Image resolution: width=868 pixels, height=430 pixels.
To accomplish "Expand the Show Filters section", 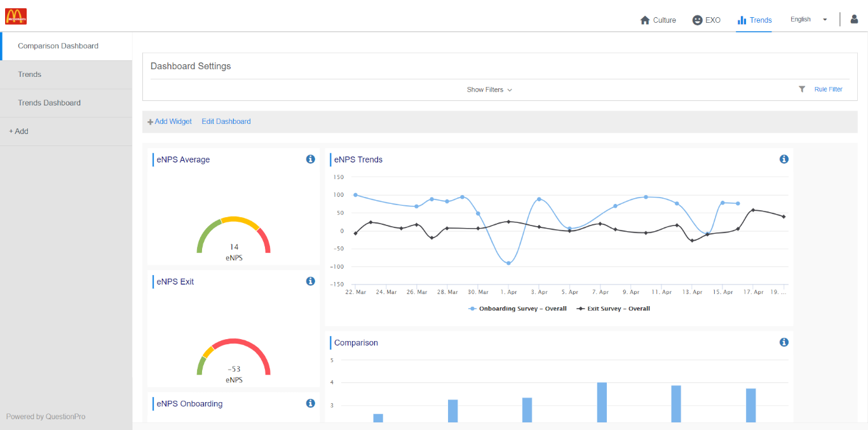I will tap(489, 90).
